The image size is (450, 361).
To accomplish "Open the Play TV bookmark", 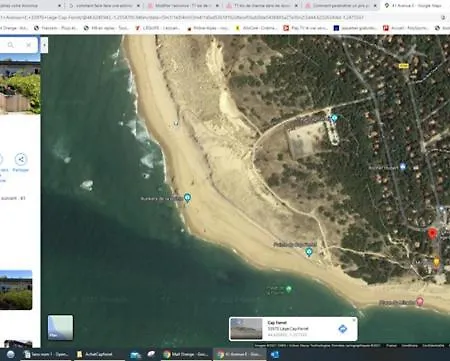I will 306,28.
